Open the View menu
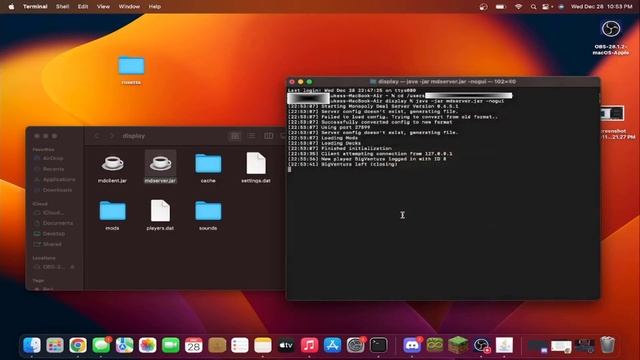Viewport: 640px width, 360px height. coord(103,7)
